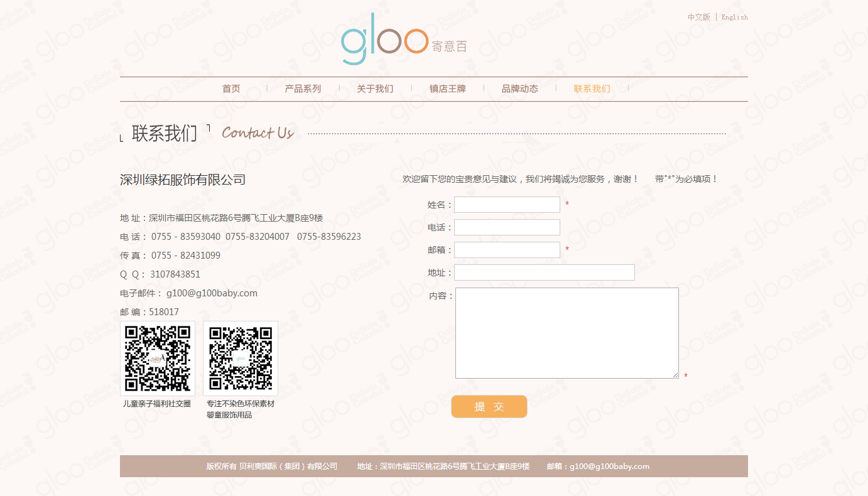Screen dimensions: 868x496
Task: Click the 专注不染色环保素材 QR code
Action: (241, 359)
